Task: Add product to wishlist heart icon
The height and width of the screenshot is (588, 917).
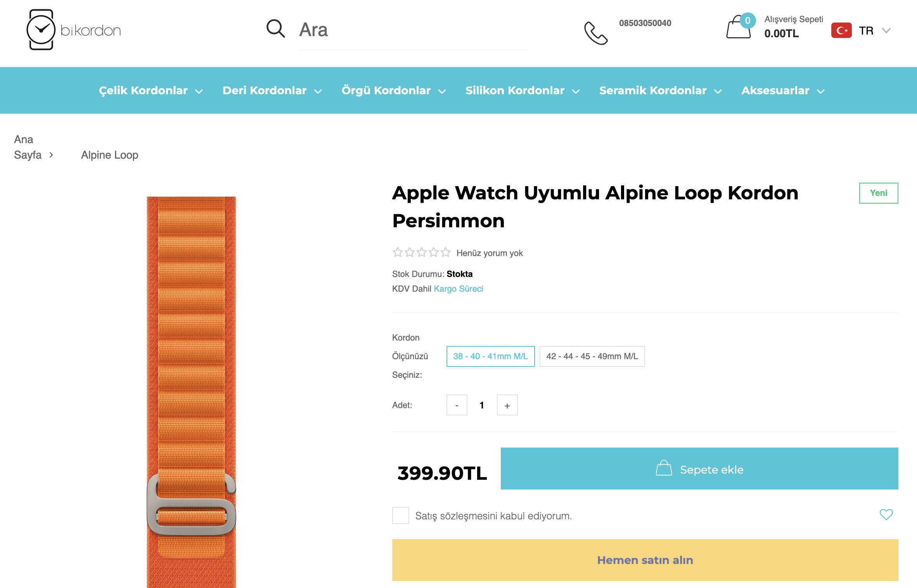Action: [886, 515]
